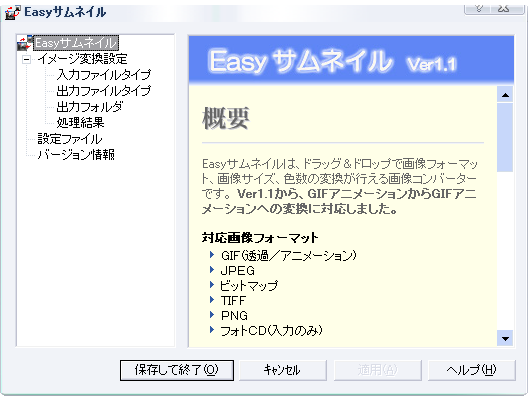Click the PNG bullet arrow
The image size is (528, 396).
pos(212,315)
